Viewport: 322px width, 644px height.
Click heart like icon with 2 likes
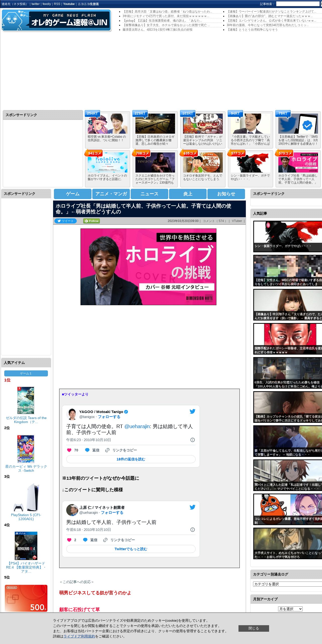(x=69, y=540)
